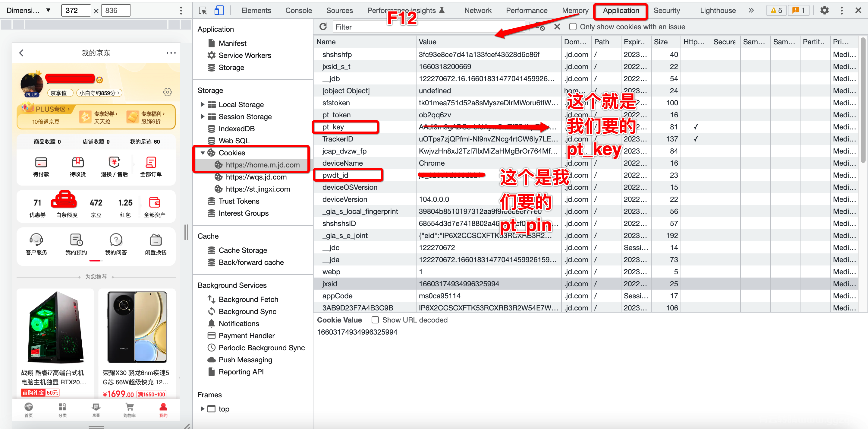
Task: Switch to the Sources tab
Action: point(339,11)
